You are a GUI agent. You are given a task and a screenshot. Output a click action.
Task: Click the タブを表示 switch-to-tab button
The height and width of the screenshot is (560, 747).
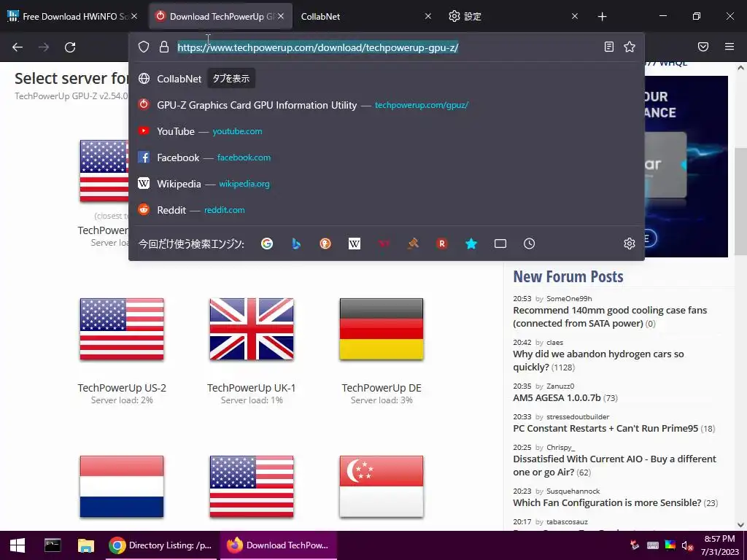[231, 79]
